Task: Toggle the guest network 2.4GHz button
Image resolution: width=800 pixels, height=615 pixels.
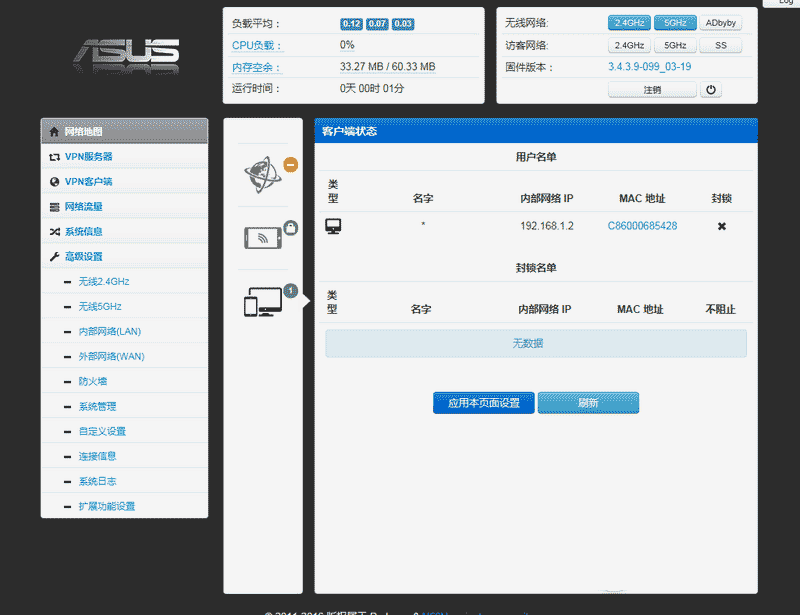Action: pyautogui.click(x=629, y=45)
